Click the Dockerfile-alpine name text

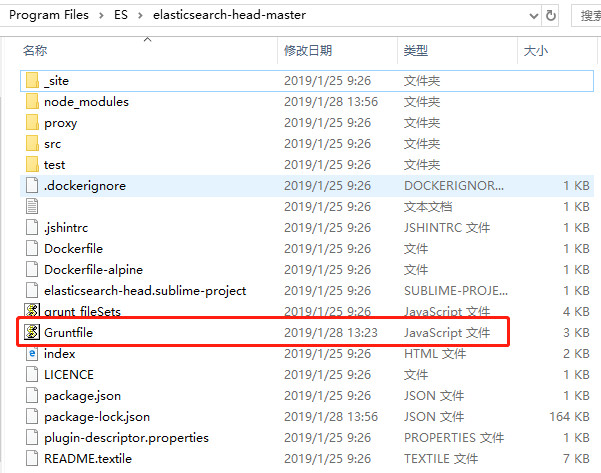point(93,269)
